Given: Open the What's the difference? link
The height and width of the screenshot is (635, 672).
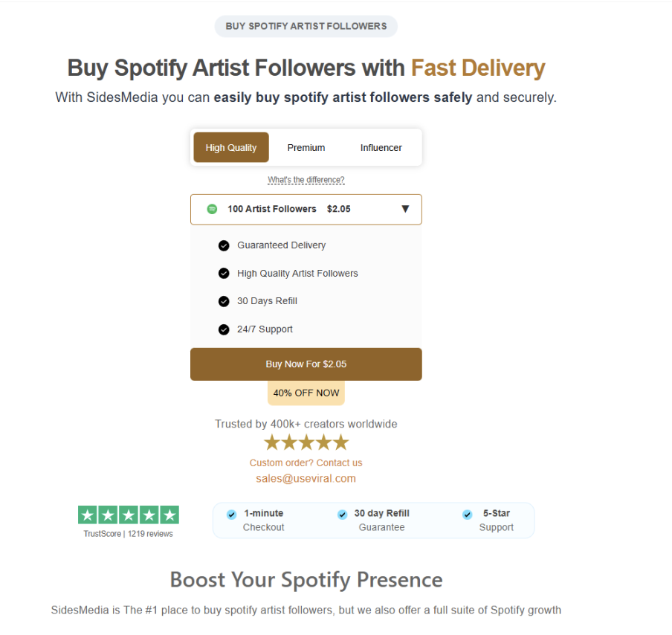Looking at the screenshot, I should coord(306,180).
